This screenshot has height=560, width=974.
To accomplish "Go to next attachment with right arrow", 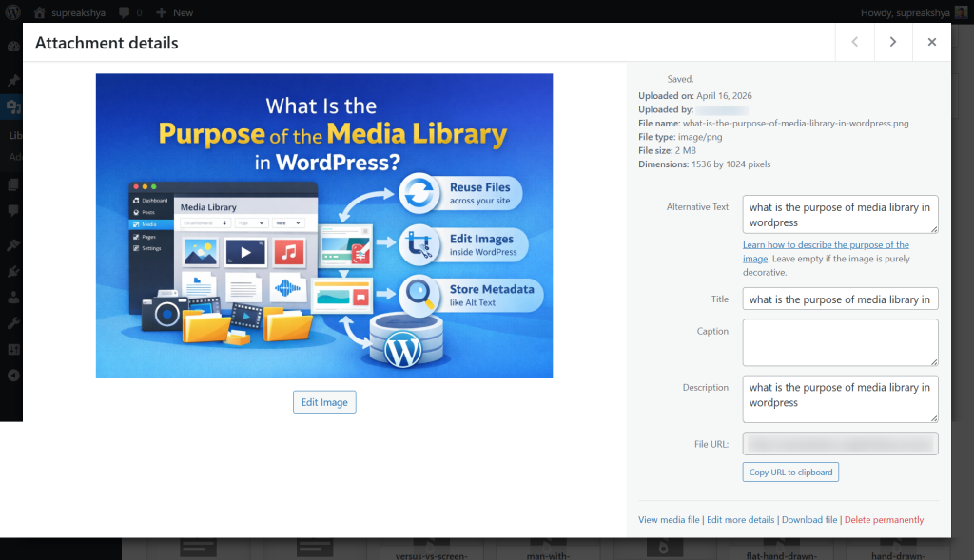I will [x=893, y=42].
